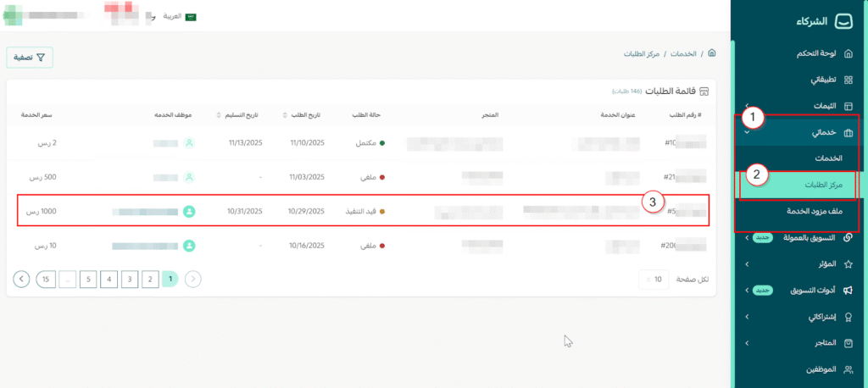Click the Marketing Tools (أدوات التسويق) megaphone icon
The height and width of the screenshot is (388, 868).
click(848, 291)
